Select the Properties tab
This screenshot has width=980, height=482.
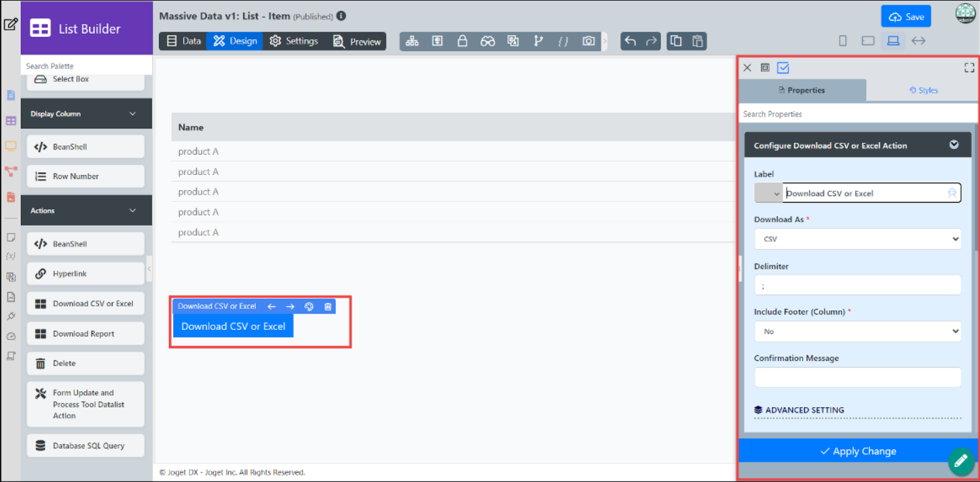click(x=802, y=90)
